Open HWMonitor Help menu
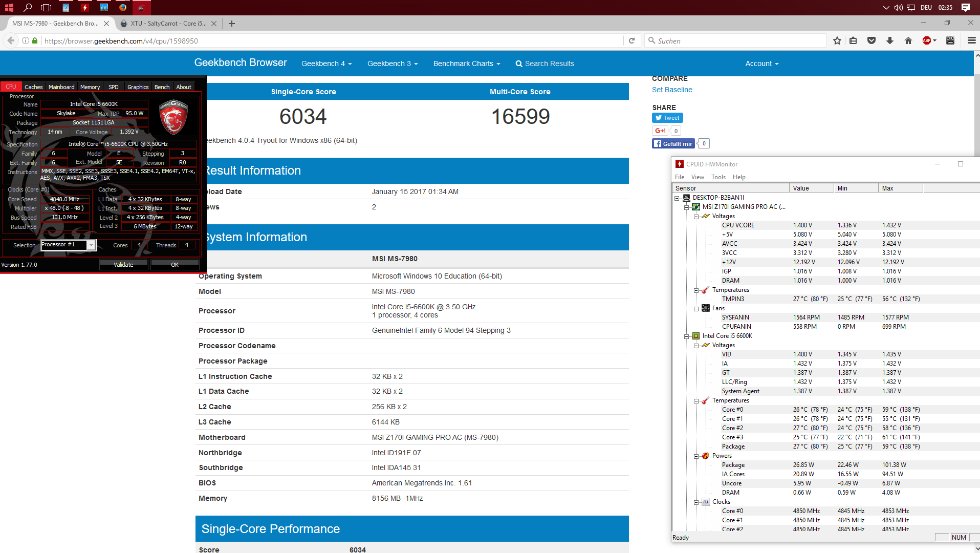The width and height of the screenshot is (980, 553). click(739, 177)
